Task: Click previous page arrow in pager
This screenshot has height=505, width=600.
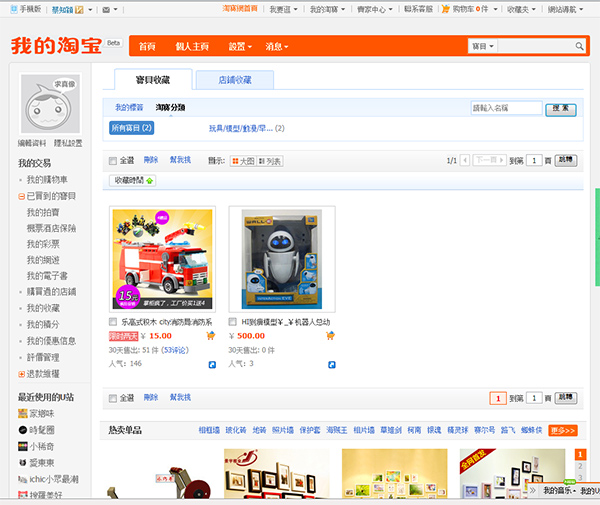Action: point(465,160)
